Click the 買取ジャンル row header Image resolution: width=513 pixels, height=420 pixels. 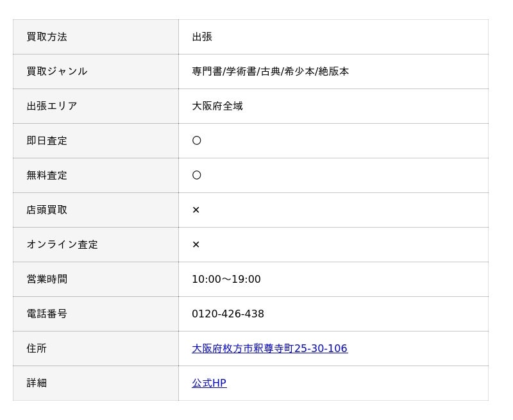click(x=56, y=71)
